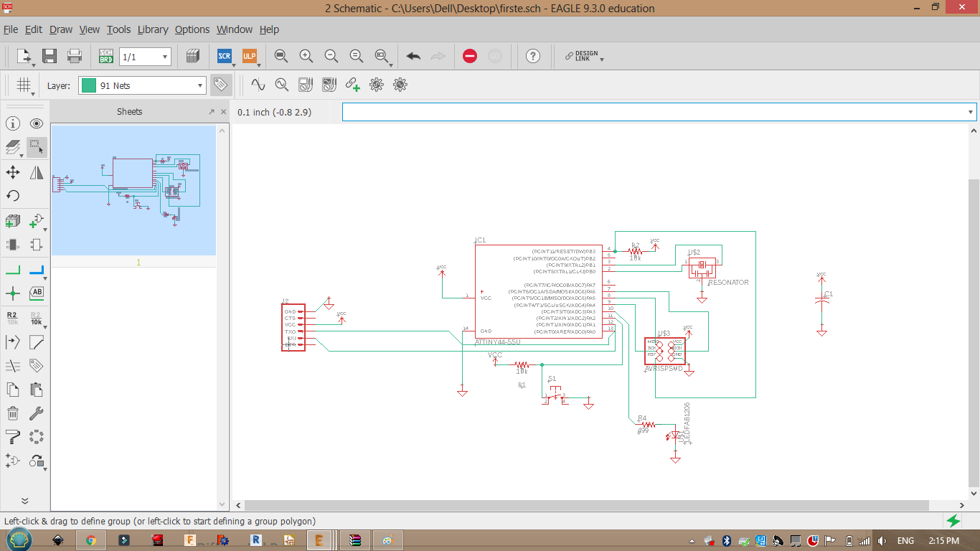Open the Help menu

coord(269,29)
